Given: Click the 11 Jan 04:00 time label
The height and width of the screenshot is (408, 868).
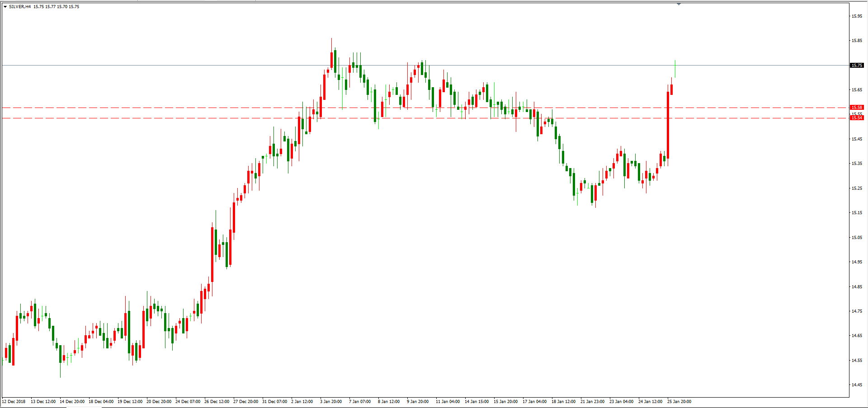Looking at the screenshot, I should point(448,402).
